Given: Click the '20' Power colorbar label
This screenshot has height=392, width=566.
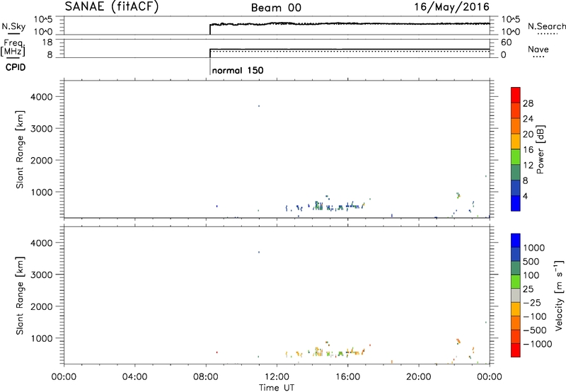Looking at the screenshot, I should (x=528, y=134).
